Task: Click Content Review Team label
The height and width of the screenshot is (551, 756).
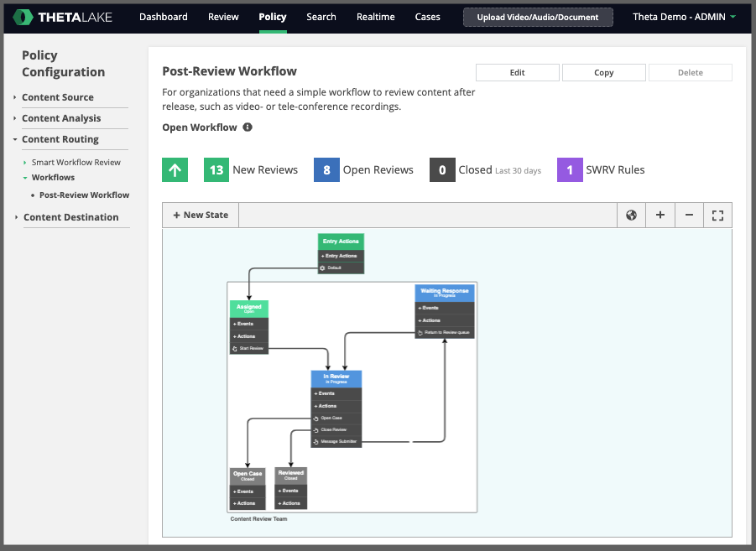Action: pos(259,518)
